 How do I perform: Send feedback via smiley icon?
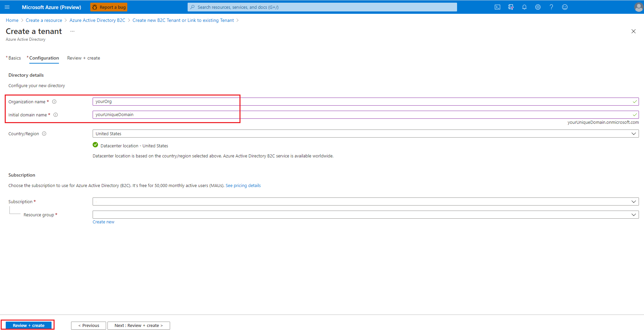[x=565, y=7]
